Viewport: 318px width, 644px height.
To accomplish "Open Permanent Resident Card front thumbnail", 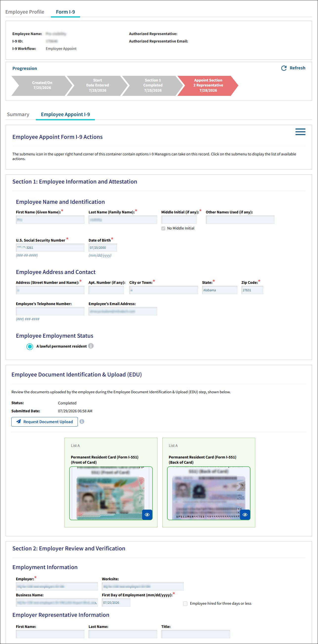I will click(x=111, y=493).
